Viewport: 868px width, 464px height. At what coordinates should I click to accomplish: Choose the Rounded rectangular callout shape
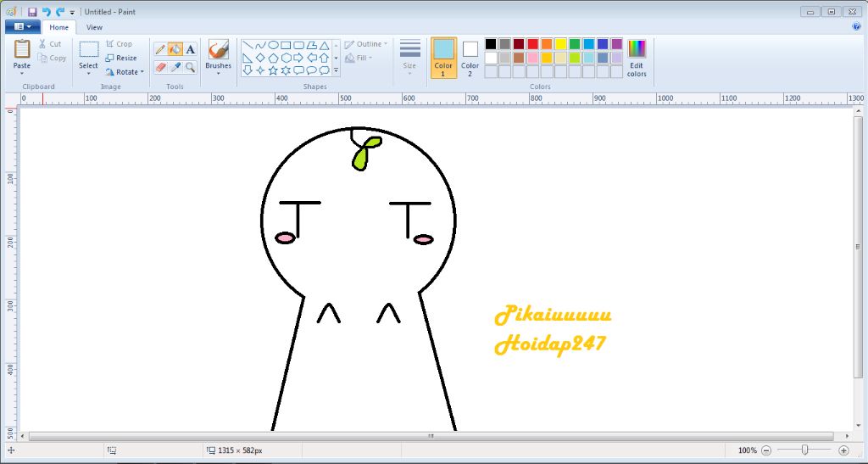coord(299,70)
